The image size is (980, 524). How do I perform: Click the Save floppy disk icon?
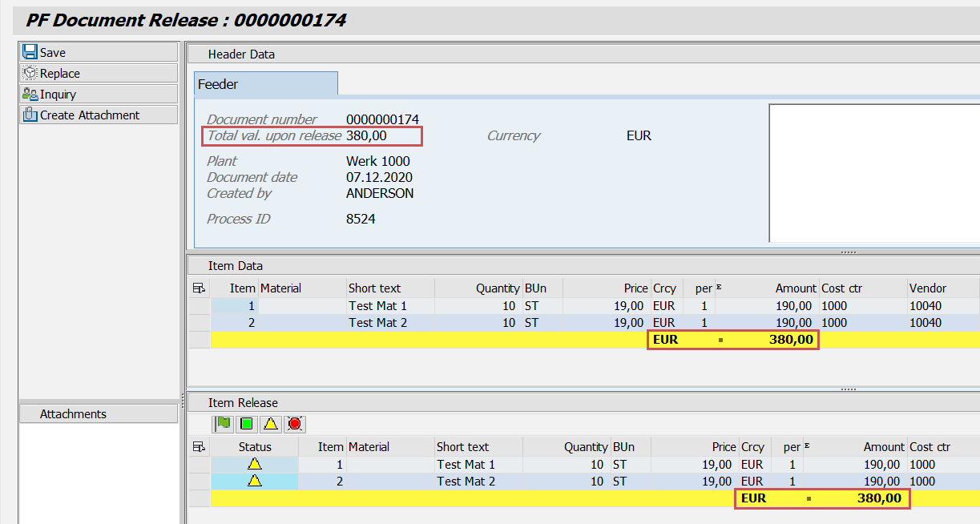[x=30, y=52]
